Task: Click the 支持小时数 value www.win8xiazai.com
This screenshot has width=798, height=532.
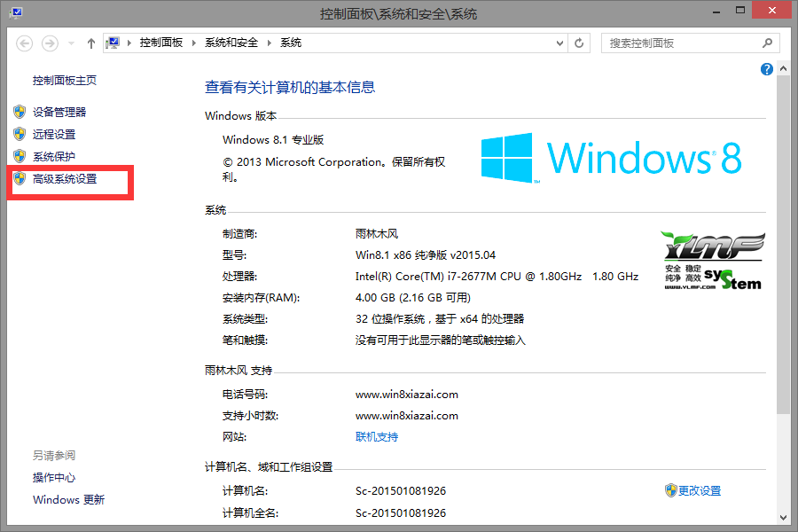Action: click(407, 416)
